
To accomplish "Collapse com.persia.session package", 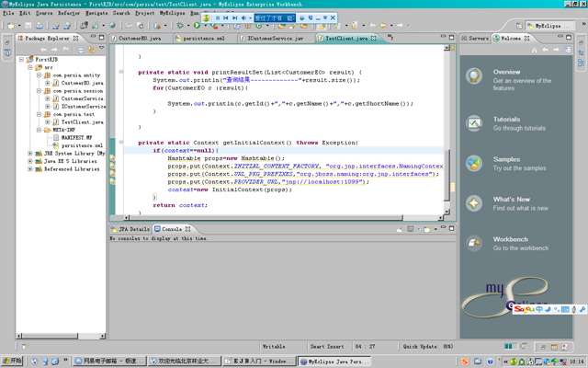I will point(39,91).
